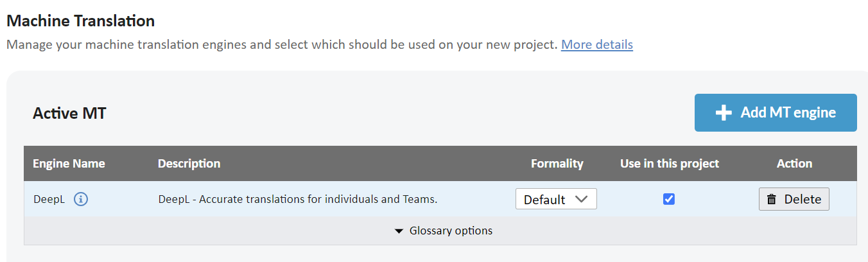The height and width of the screenshot is (262, 868).
Task: Click the Formality column header
Action: pyautogui.click(x=557, y=164)
